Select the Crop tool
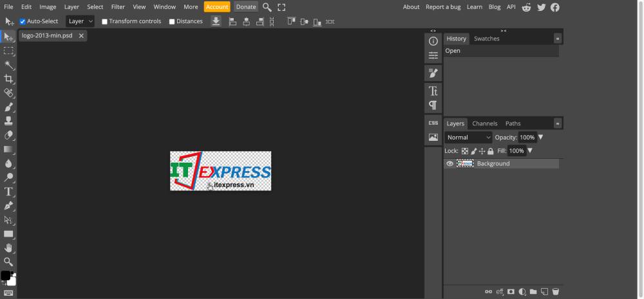 point(8,78)
